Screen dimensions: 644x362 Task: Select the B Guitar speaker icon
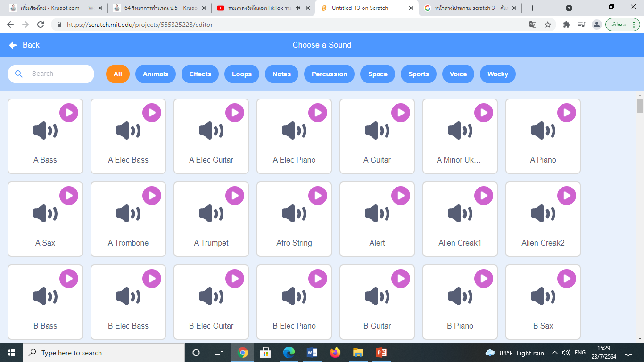(x=377, y=296)
